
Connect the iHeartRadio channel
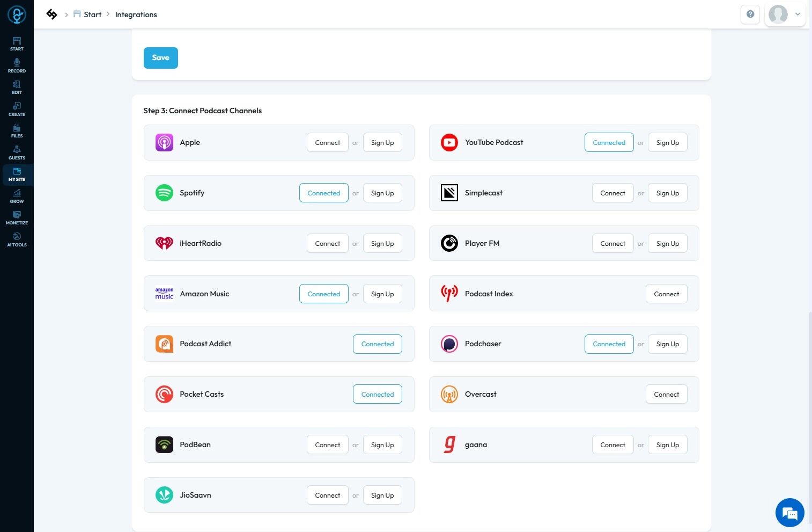pos(328,243)
